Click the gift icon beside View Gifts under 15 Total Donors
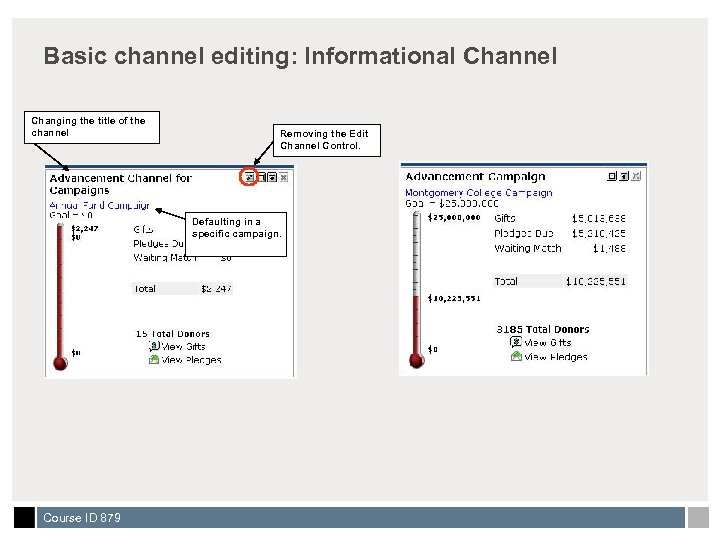Viewport: 720px width, 540px height. [154, 346]
